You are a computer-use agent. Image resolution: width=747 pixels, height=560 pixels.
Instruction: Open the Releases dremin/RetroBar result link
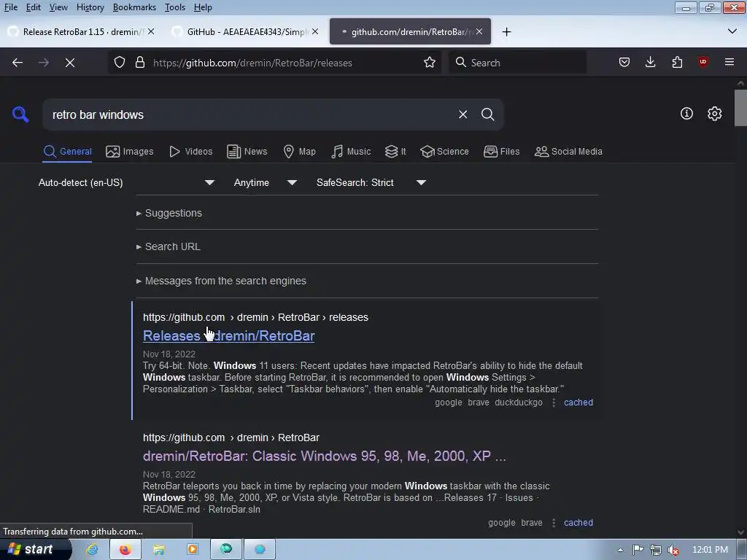click(x=228, y=335)
